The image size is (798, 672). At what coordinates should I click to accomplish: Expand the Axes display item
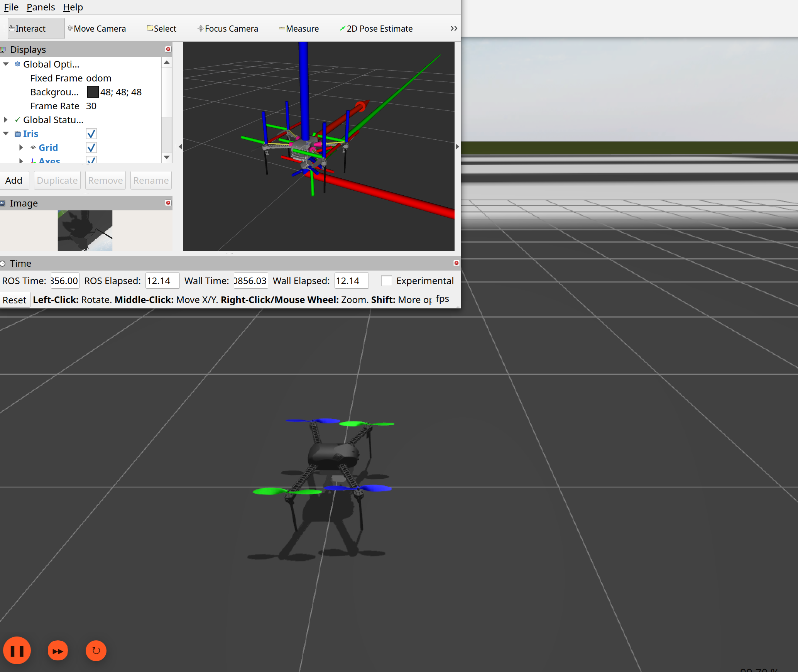point(21,160)
